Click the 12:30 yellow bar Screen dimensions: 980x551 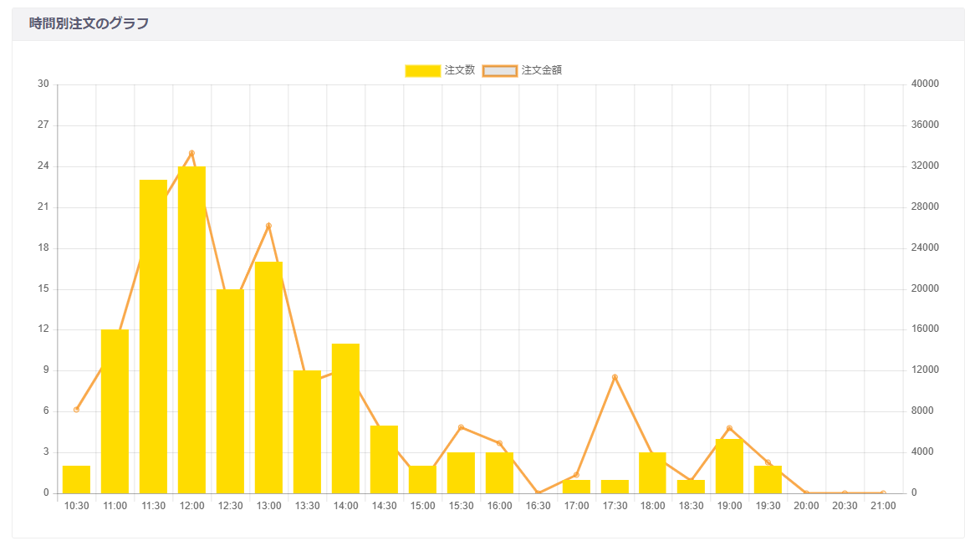(230, 391)
